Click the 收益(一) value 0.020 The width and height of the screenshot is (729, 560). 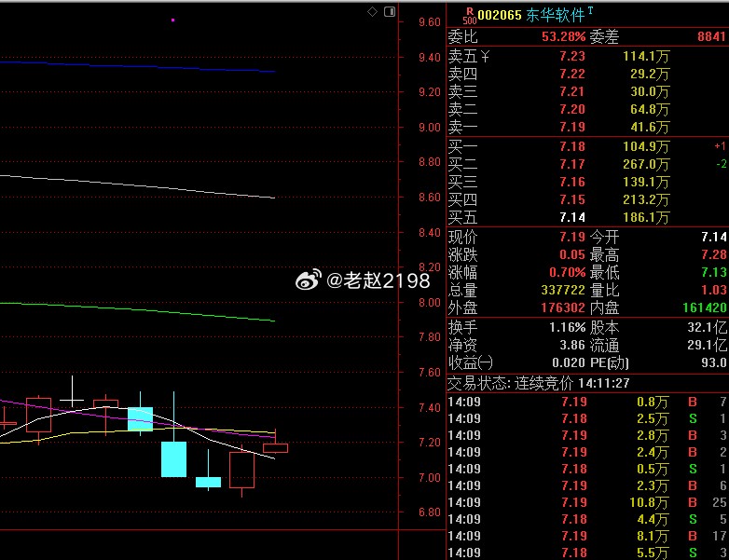coord(569,362)
